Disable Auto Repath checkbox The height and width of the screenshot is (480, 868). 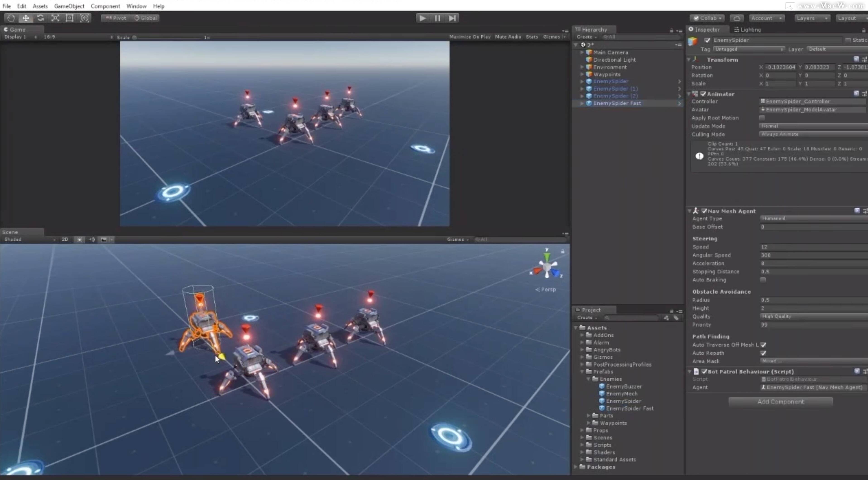tap(763, 353)
